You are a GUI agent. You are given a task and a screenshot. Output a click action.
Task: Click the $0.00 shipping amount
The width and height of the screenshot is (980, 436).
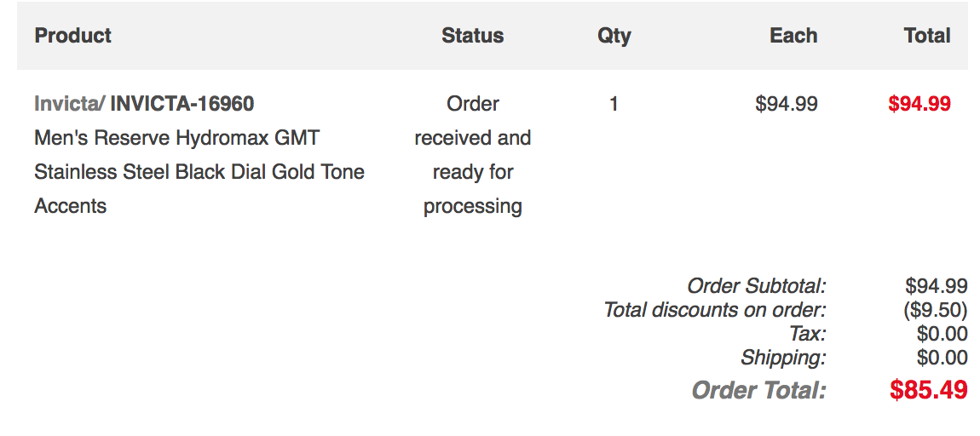point(943,358)
